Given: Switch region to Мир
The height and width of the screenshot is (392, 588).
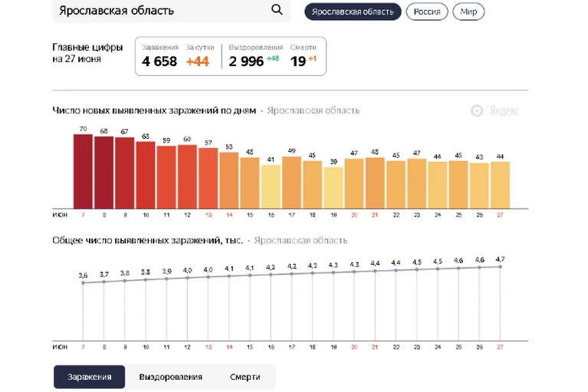Looking at the screenshot, I should coord(468,12).
